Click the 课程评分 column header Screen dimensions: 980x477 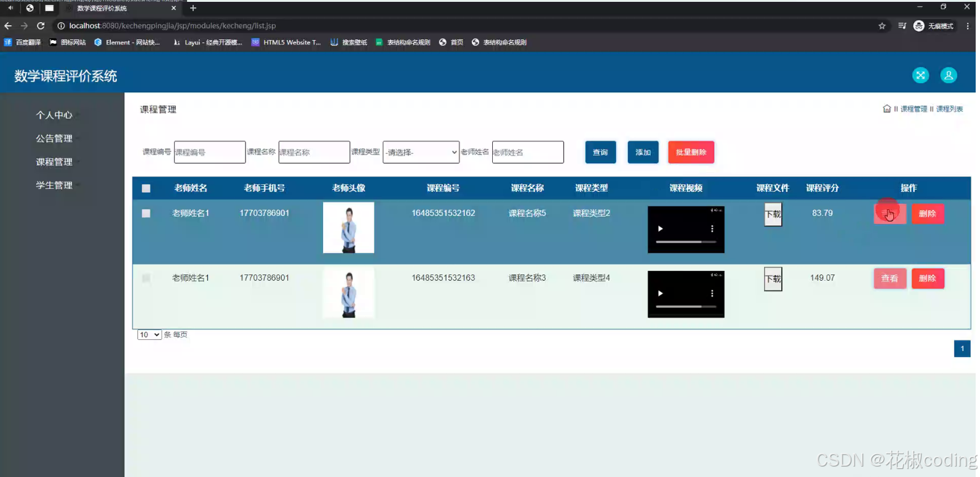pos(823,188)
